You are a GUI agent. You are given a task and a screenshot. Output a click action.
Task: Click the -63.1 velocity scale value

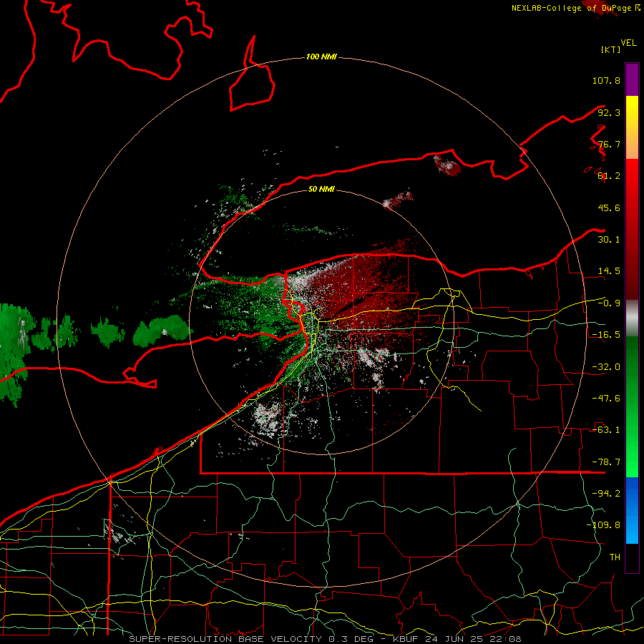(x=606, y=430)
